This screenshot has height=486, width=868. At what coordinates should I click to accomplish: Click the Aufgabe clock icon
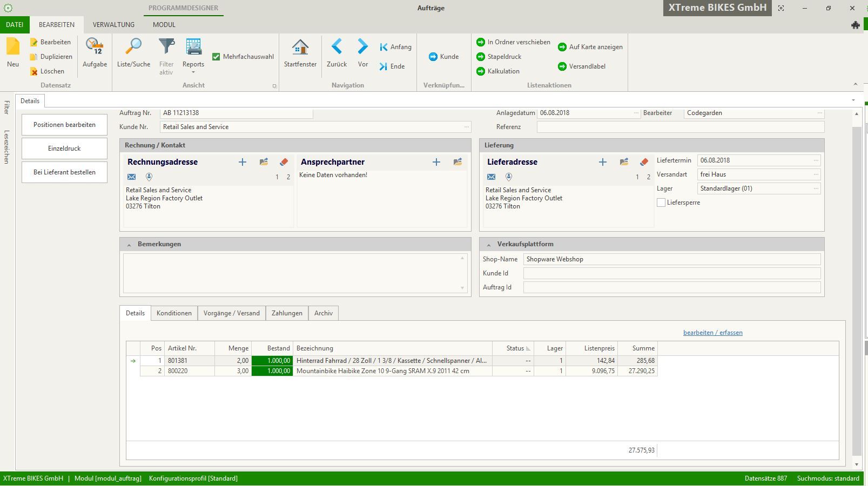pos(95,48)
